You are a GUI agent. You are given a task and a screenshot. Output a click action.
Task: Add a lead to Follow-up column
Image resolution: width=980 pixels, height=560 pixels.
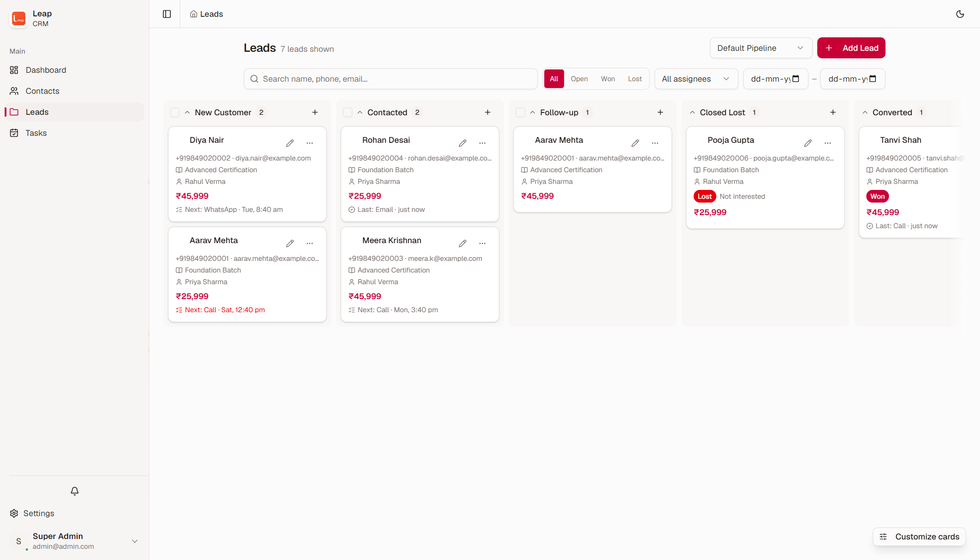(660, 112)
